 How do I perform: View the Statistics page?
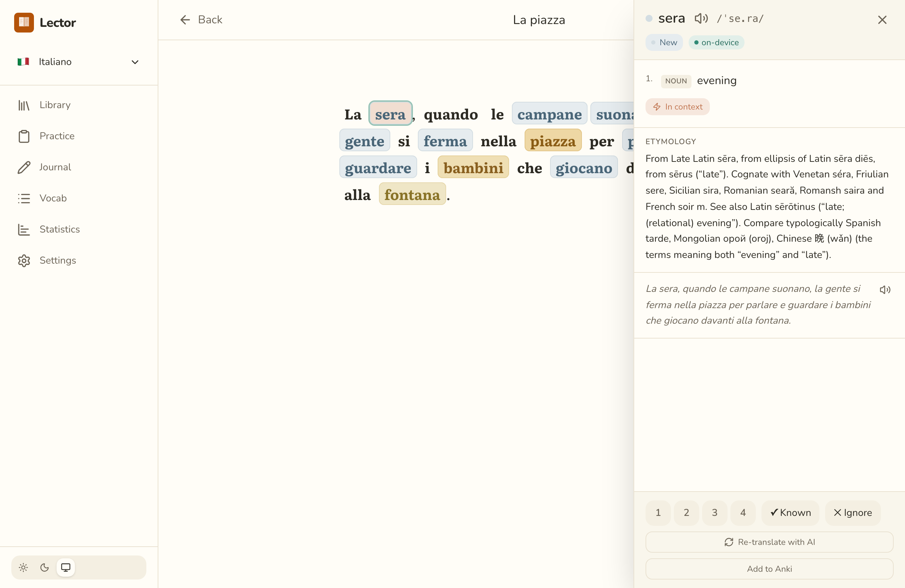(x=78, y=229)
